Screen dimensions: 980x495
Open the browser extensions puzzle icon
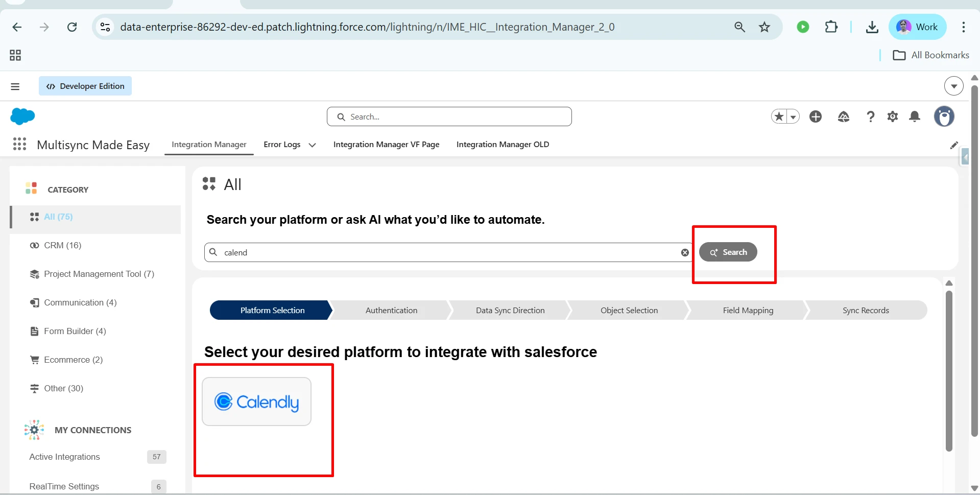(x=831, y=27)
